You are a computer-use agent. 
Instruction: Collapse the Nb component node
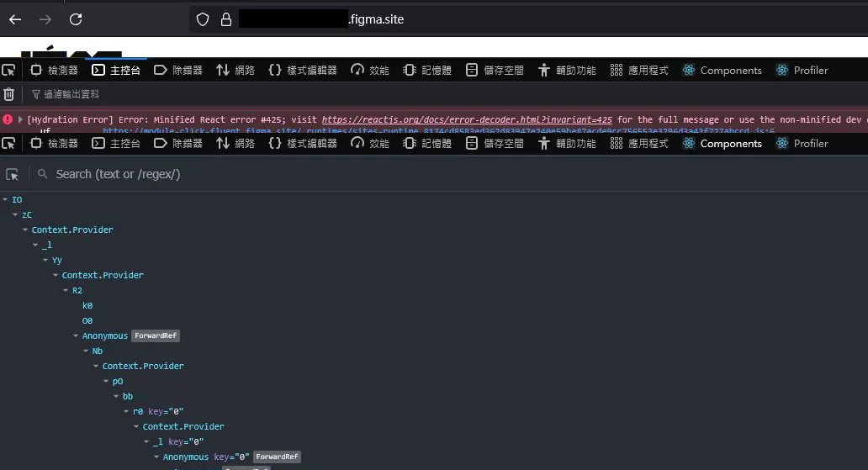(x=87, y=351)
